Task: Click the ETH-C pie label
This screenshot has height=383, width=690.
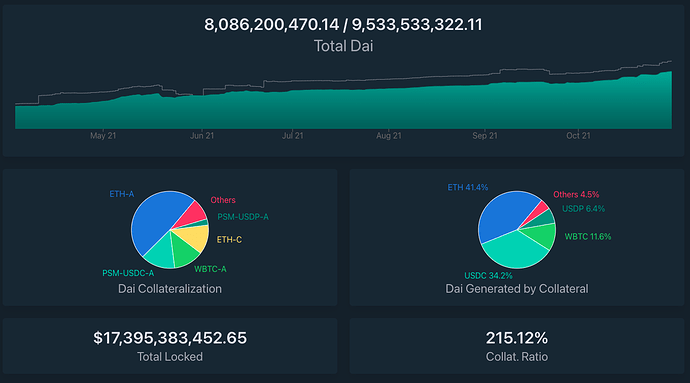Action: tap(229, 240)
